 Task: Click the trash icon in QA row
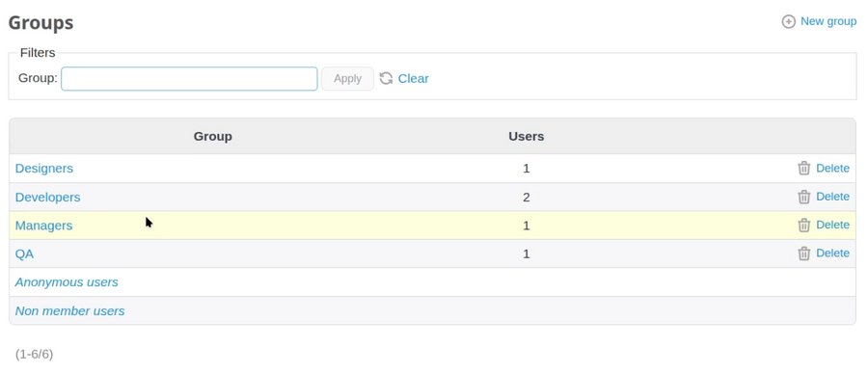[x=803, y=253]
